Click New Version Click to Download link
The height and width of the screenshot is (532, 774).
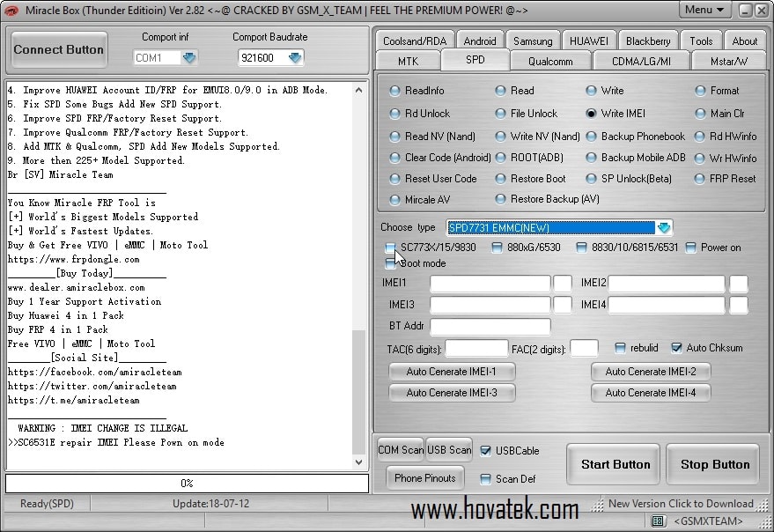click(681, 504)
